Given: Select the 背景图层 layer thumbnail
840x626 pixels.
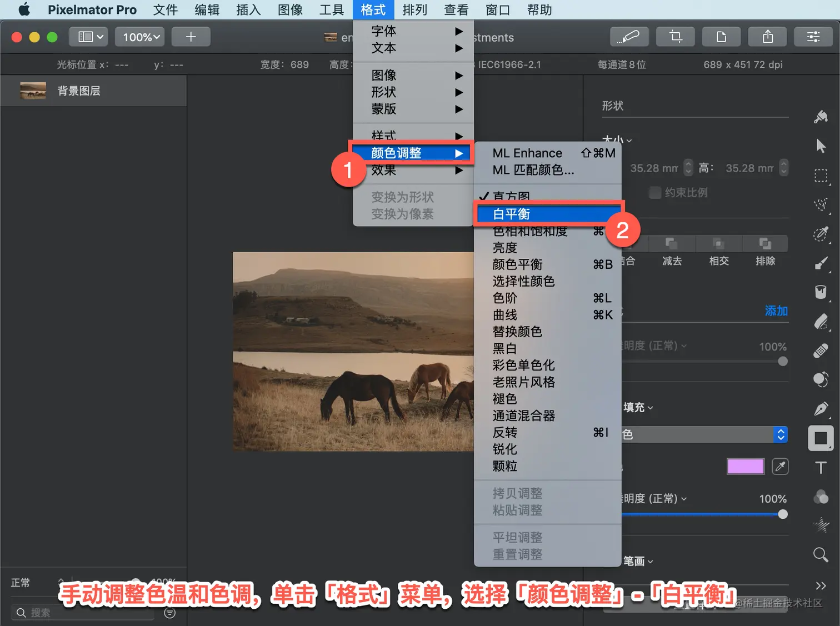Looking at the screenshot, I should click(x=33, y=91).
